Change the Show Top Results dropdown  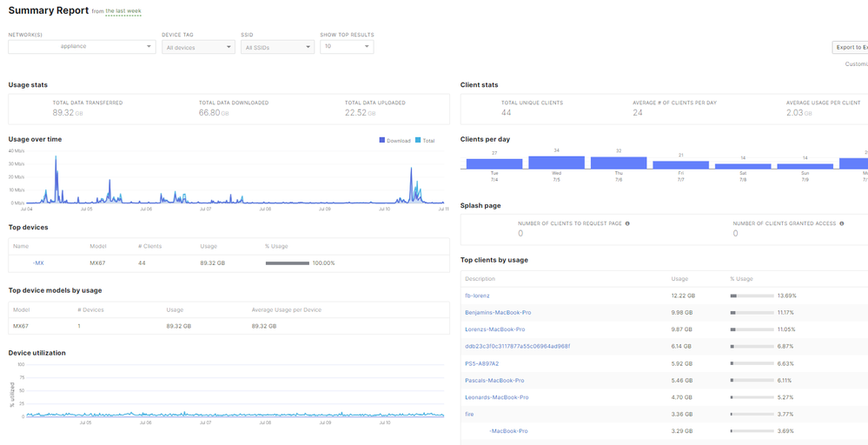click(x=347, y=47)
